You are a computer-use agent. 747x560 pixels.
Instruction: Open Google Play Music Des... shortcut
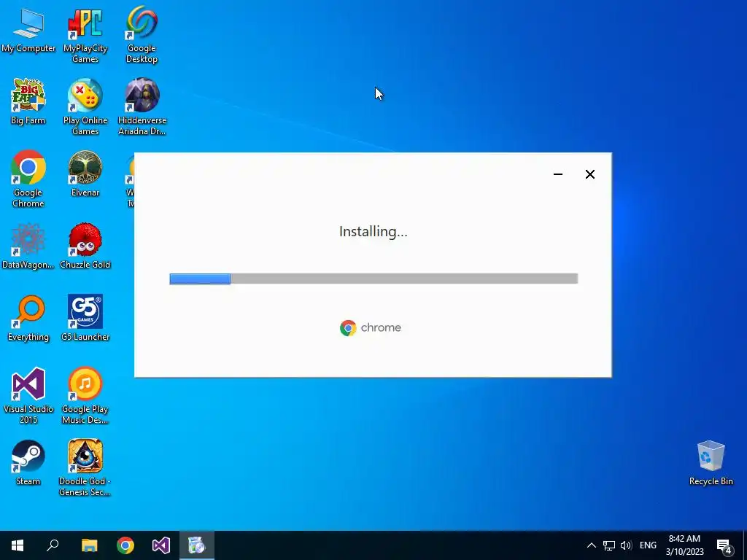pyautogui.click(x=85, y=396)
